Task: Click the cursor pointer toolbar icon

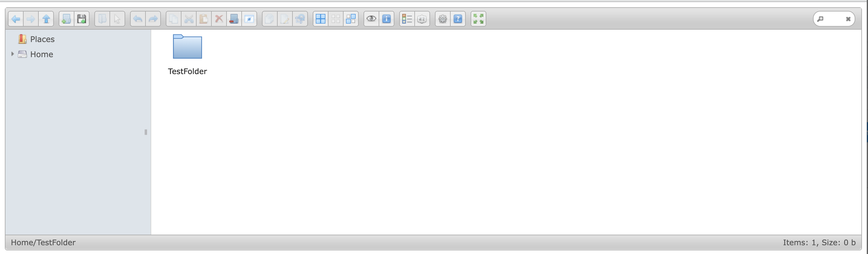Action: (117, 19)
